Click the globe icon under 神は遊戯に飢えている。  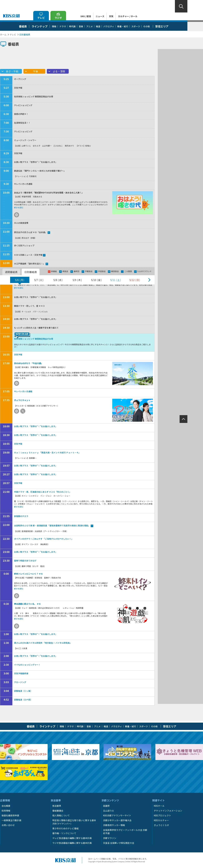pyautogui.click(x=17, y=626)
